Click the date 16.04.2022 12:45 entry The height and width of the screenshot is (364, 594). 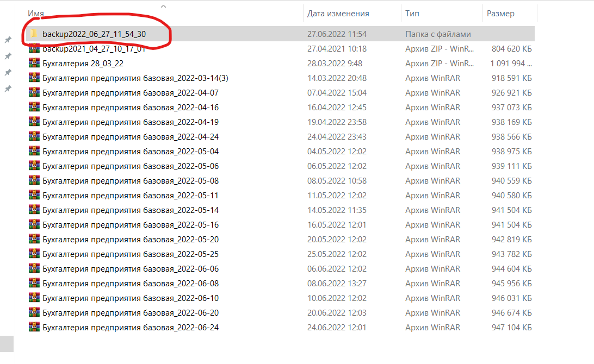pos(337,108)
